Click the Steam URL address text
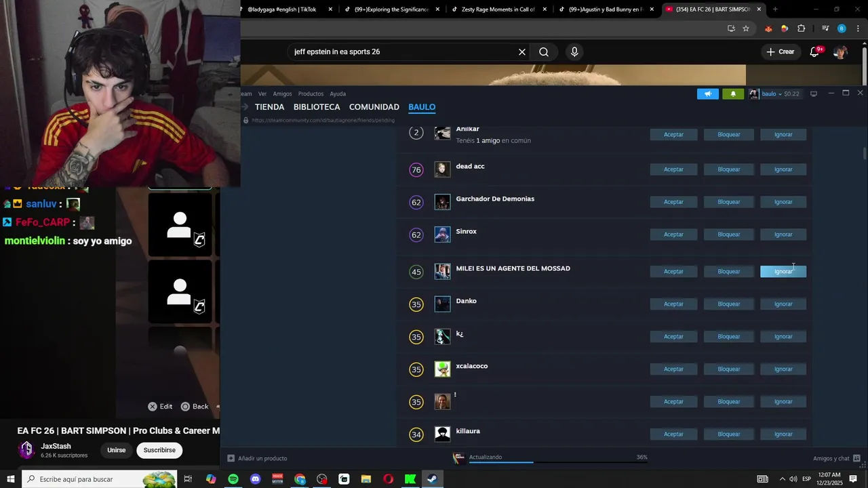The width and height of the screenshot is (868, 488). [323, 120]
